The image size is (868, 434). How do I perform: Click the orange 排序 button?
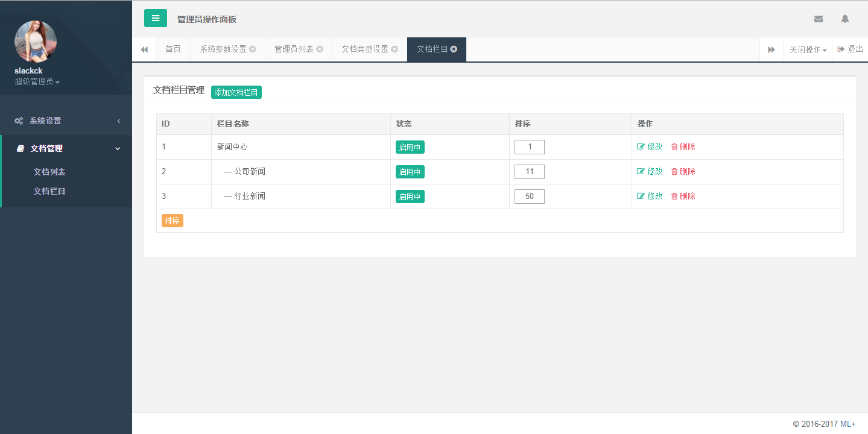[172, 221]
